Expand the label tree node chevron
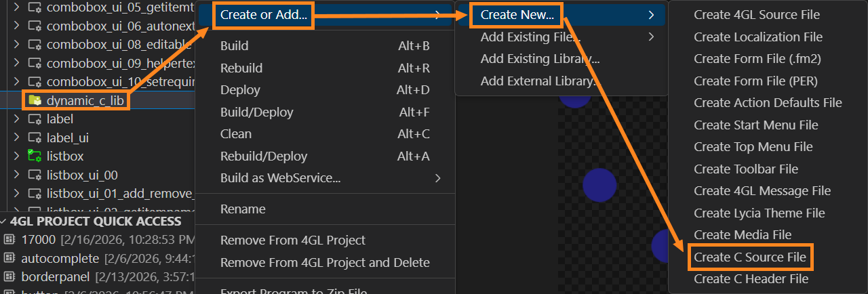Image resolution: width=868 pixels, height=294 pixels. [x=16, y=119]
